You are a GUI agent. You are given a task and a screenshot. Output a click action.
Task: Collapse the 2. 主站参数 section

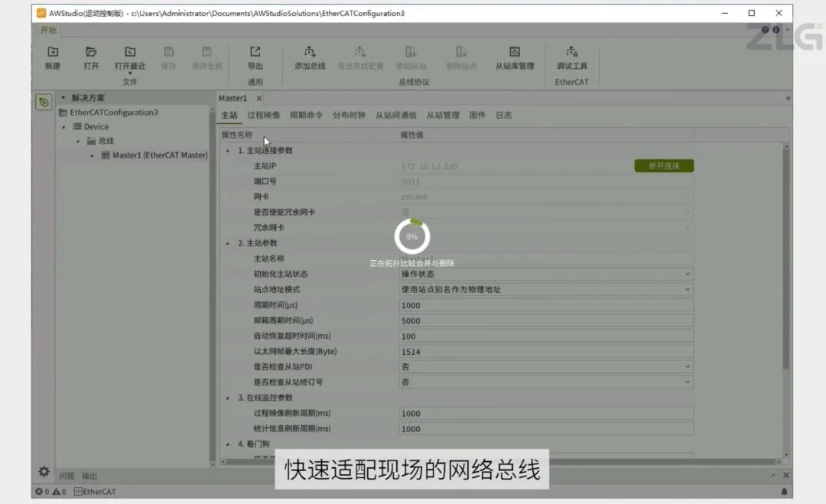228,243
